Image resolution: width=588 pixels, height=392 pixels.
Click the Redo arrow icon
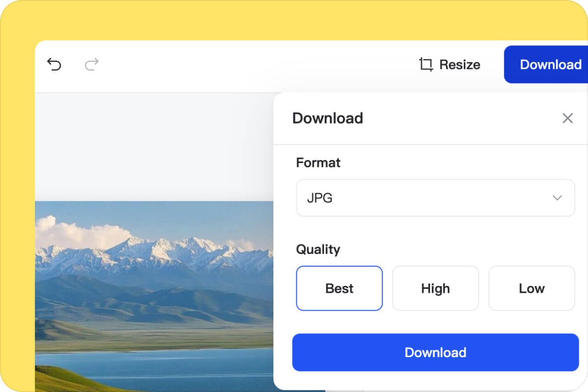(x=91, y=64)
